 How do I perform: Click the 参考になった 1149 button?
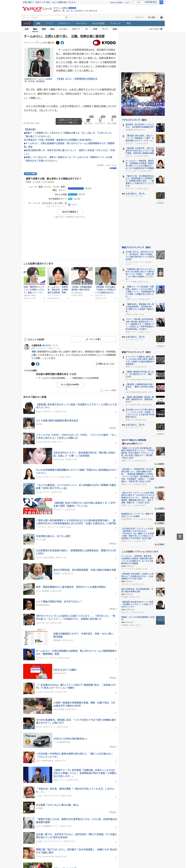pyautogui.click(x=105, y=364)
